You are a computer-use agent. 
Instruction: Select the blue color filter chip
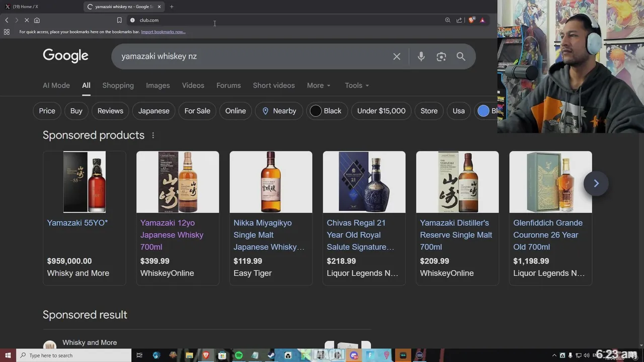486,111
